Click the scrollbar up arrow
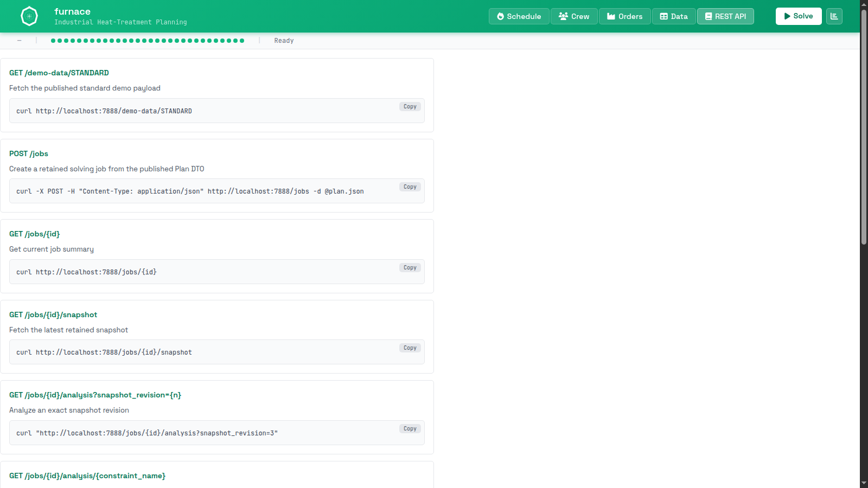This screenshot has width=868, height=488. [864, 4]
